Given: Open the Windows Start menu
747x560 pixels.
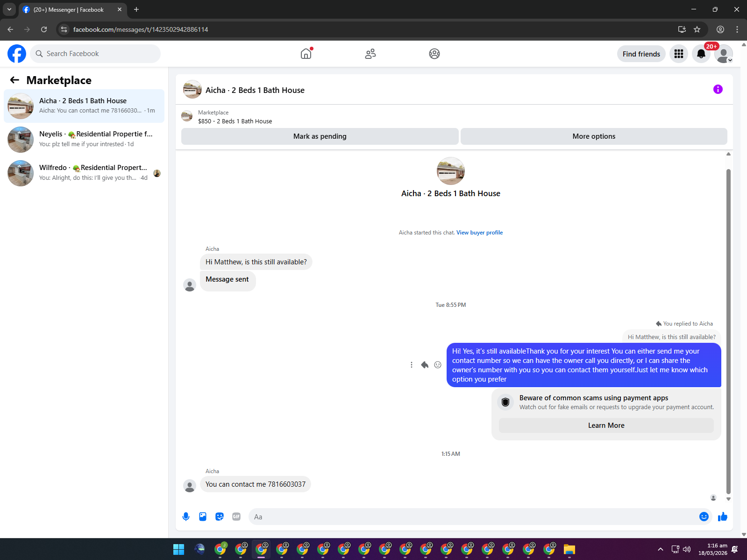Looking at the screenshot, I should (x=179, y=549).
